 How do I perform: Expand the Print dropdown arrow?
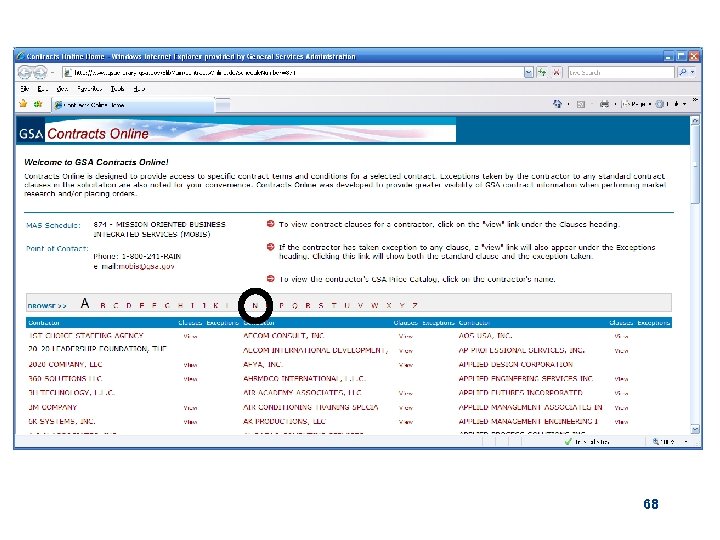pyautogui.click(x=615, y=105)
